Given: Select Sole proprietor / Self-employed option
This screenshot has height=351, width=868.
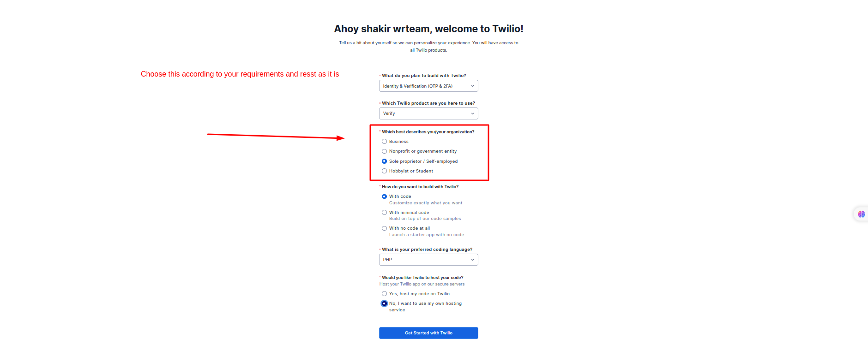Looking at the screenshot, I should click(x=384, y=161).
